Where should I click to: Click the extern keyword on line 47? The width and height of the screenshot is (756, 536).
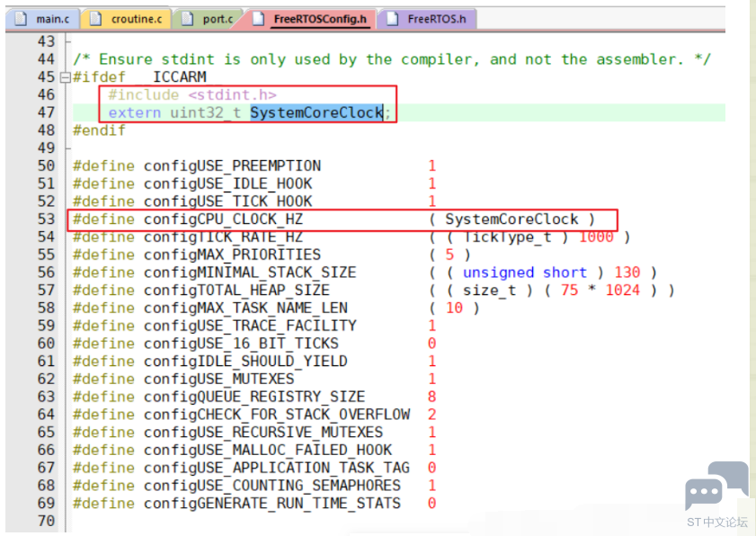coord(135,112)
